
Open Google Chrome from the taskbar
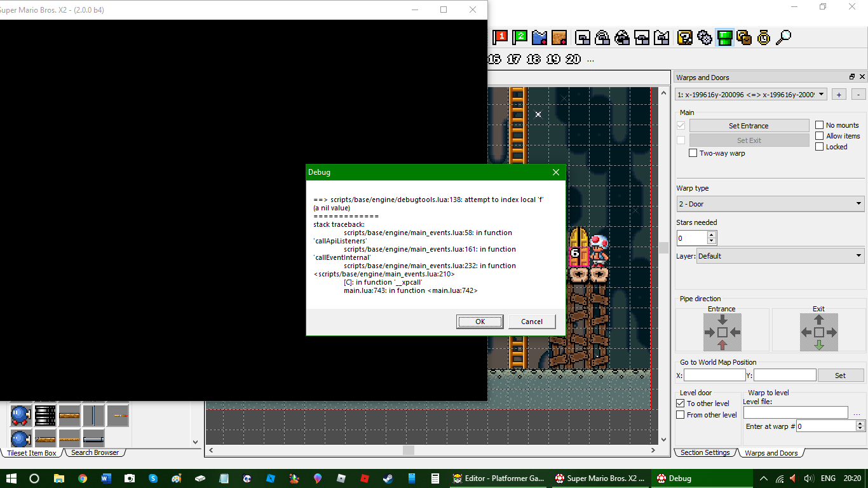(82, 478)
